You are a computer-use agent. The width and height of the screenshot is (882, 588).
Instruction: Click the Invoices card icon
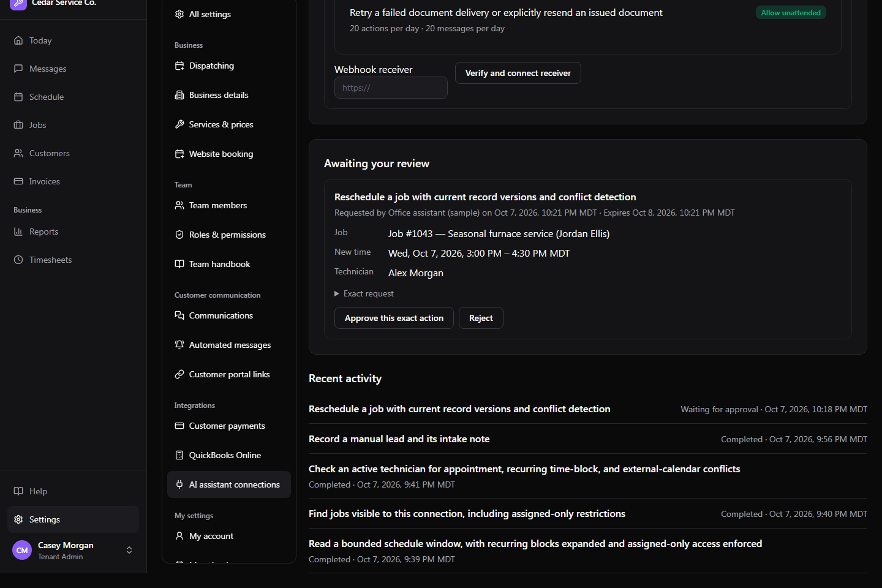(x=18, y=181)
